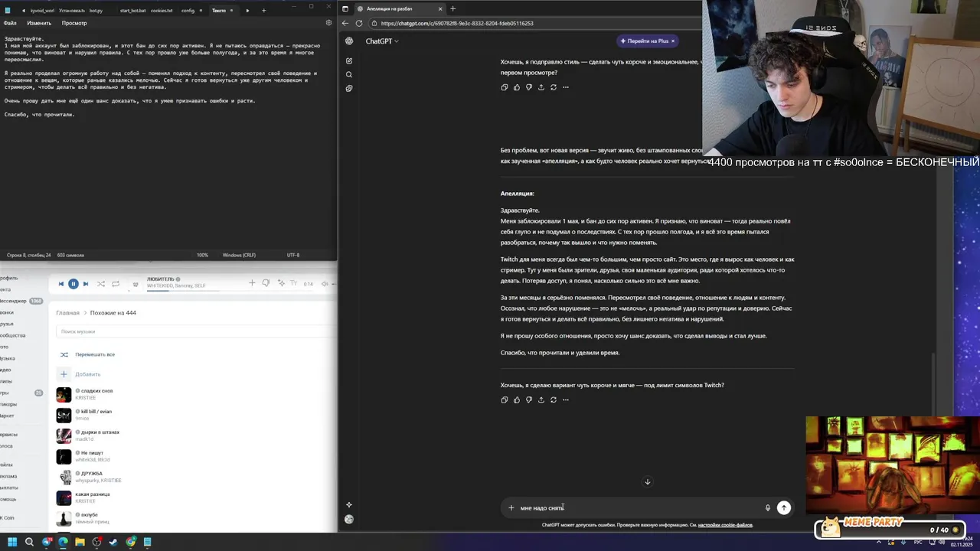Add current track via plus in VK player
Image resolution: width=980 pixels, height=551 pixels.
pos(252,283)
